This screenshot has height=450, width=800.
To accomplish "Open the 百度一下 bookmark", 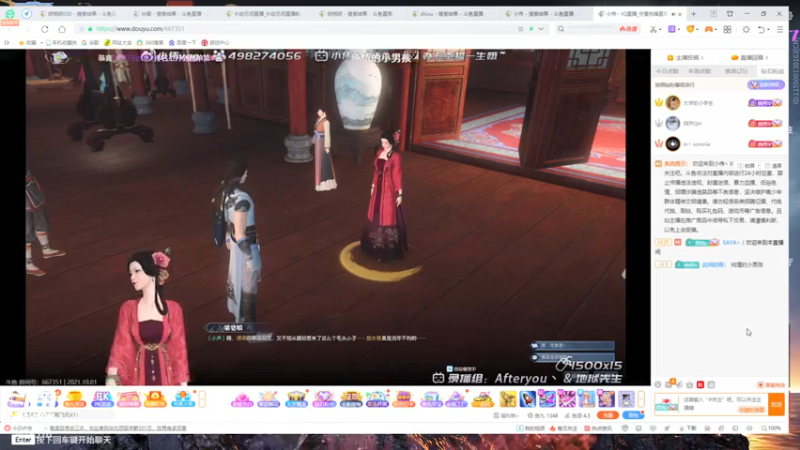I will click(184, 43).
